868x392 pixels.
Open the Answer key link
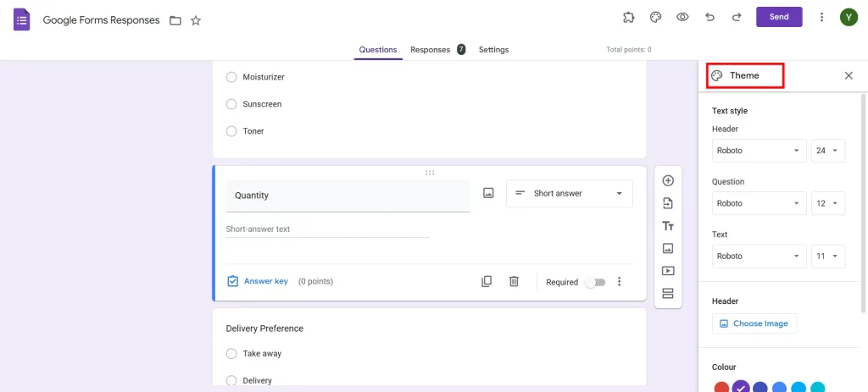[258, 281]
